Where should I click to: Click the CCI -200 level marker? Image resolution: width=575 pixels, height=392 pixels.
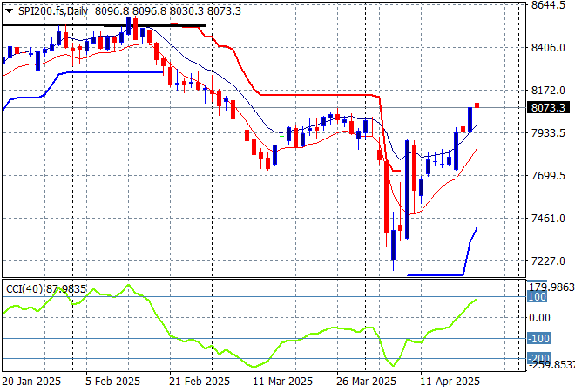538,358
